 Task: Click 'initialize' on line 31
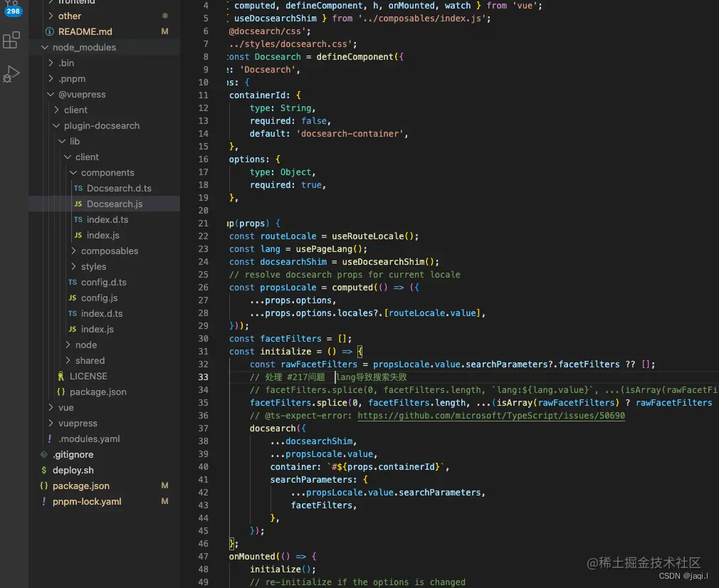click(285, 352)
